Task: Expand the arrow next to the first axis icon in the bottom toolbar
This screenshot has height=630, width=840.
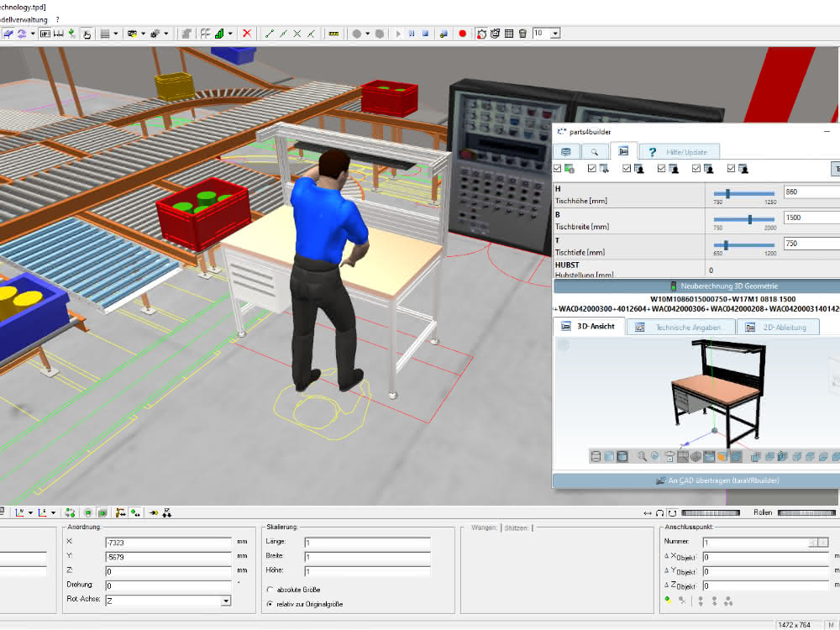Action: (30, 512)
